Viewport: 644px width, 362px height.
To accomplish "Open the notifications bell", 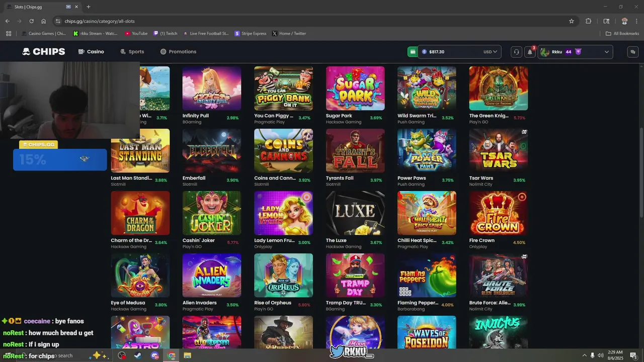I will tap(530, 52).
